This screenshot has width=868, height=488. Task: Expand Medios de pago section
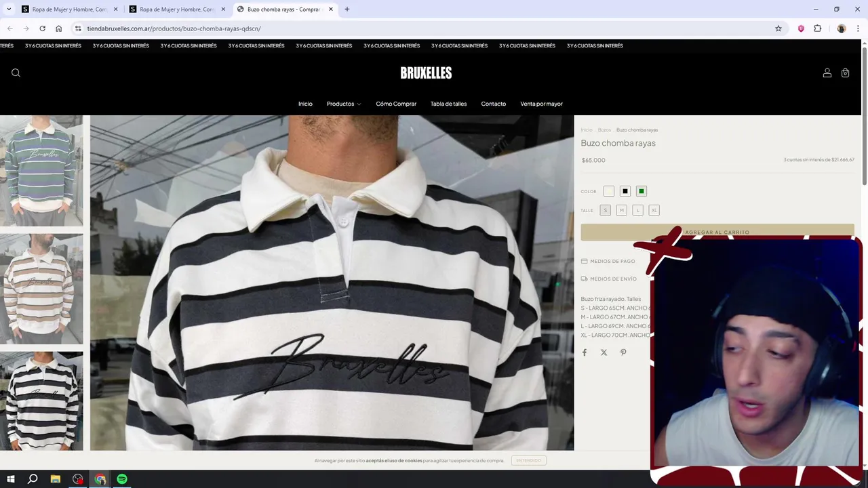point(608,261)
